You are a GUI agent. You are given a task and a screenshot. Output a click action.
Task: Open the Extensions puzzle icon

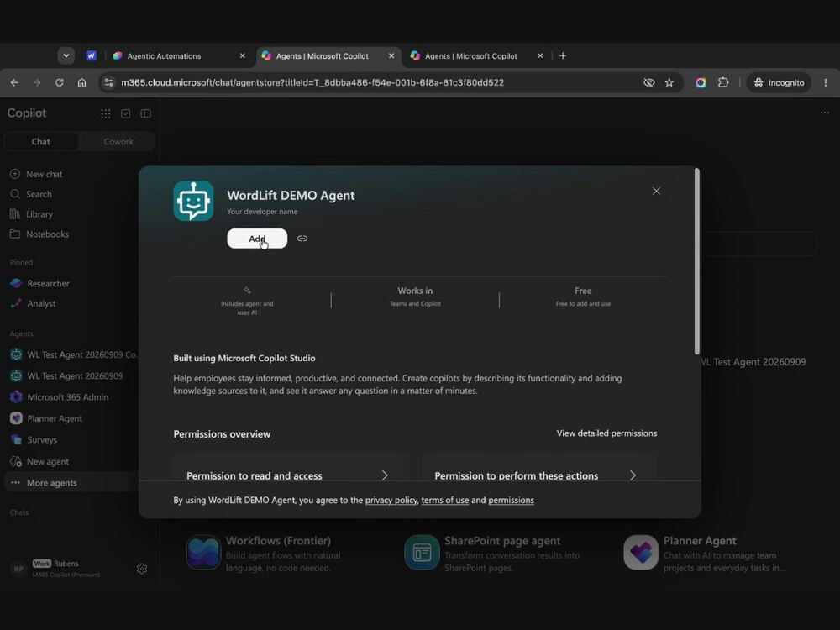point(723,82)
